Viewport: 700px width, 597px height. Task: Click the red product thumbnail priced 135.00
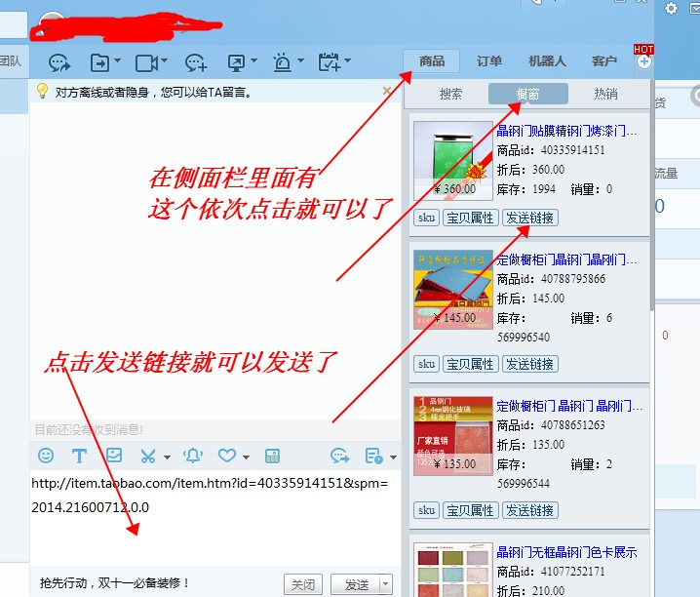coord(453,436)
